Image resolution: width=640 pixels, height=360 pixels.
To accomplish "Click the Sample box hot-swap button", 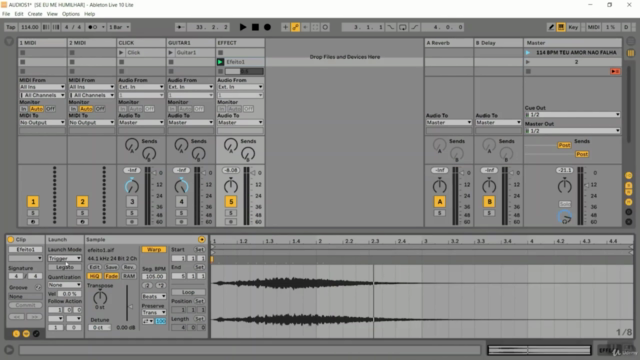I will click(202, 240).
